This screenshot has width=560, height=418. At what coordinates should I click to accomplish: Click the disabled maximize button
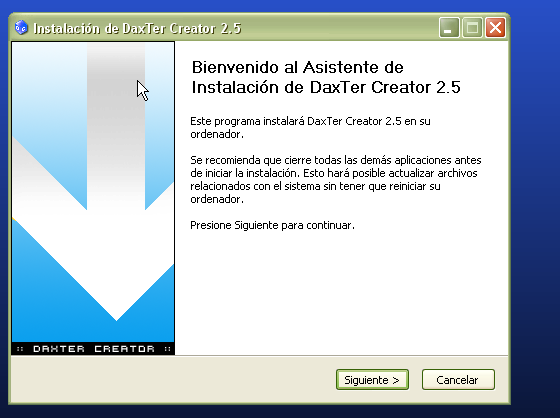point(472,28)
